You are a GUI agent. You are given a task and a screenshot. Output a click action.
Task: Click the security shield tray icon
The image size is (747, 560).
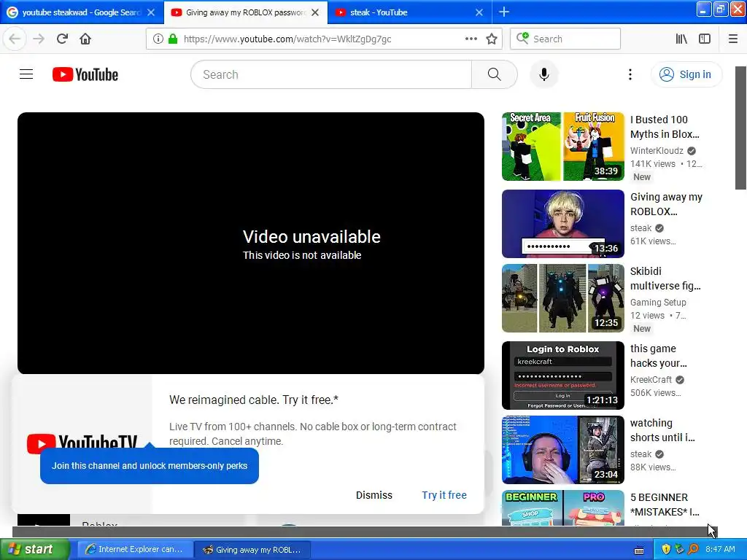click(x=666, y=549)
